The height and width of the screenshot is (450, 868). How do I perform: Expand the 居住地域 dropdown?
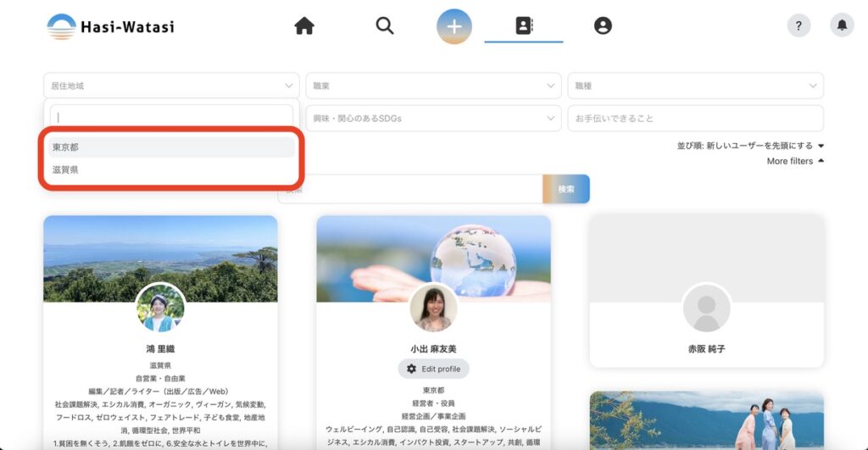pyautogui.click(x=171, y=86)
